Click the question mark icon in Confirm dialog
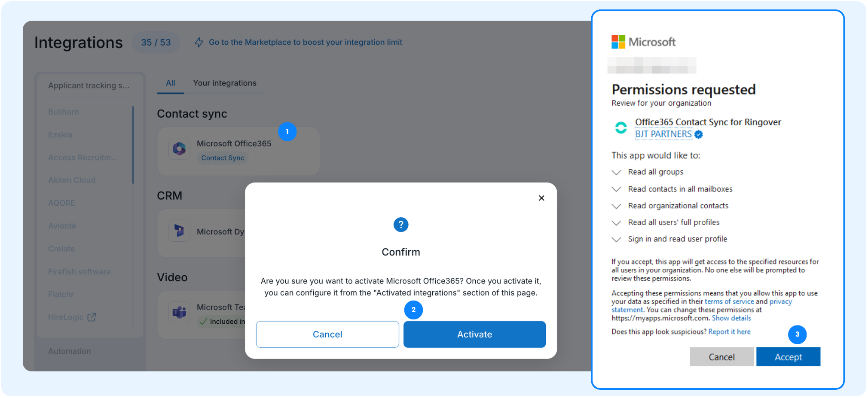 pos(401,225)
